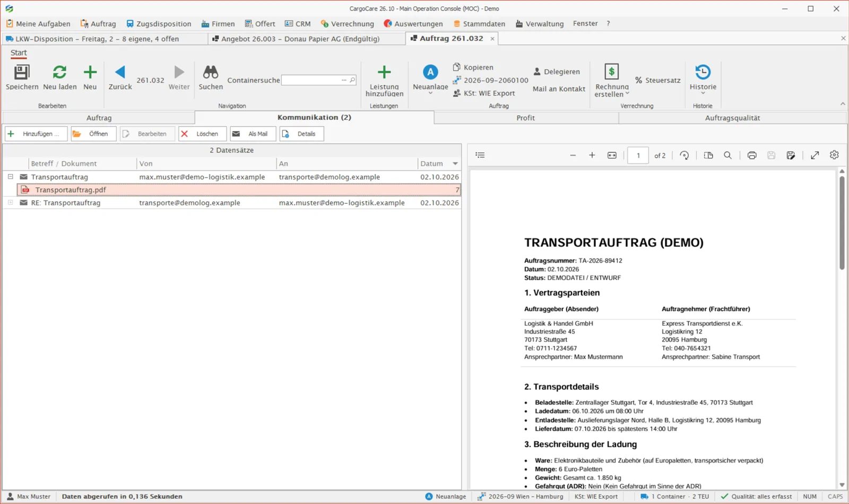Copy the order with Kopieren
This screenshot has height=504, width=849.
(473, 67)
